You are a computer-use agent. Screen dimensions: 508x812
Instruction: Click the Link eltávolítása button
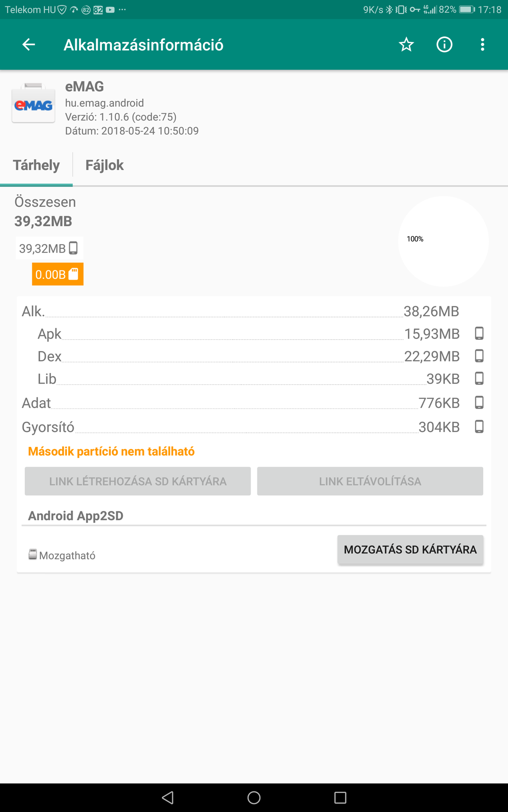pyautogui.click(x=370, y=481)
